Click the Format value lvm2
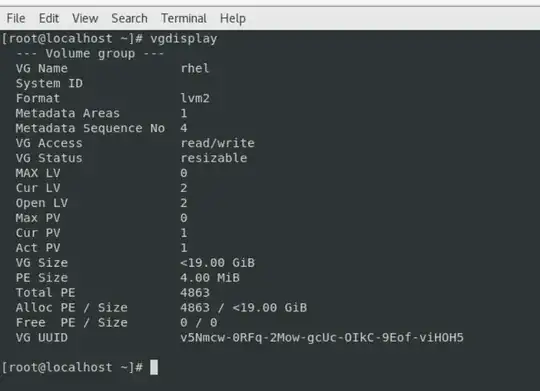 point(195,98)
